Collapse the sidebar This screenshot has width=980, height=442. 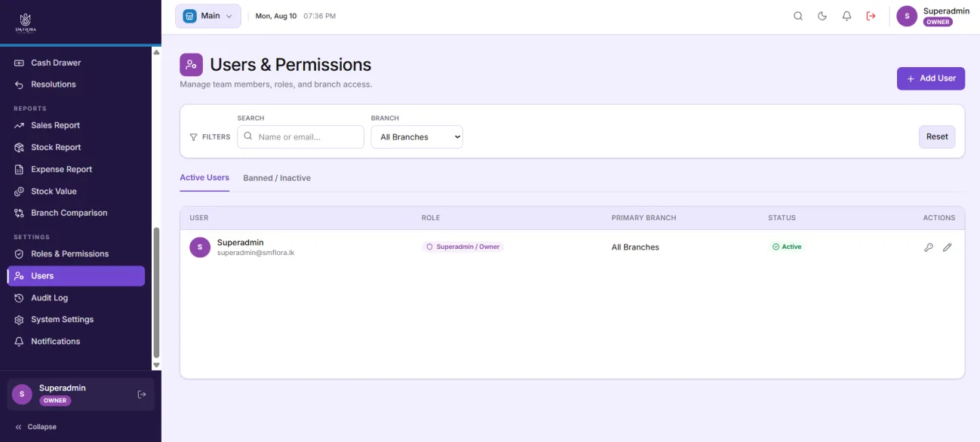point(35,427)
